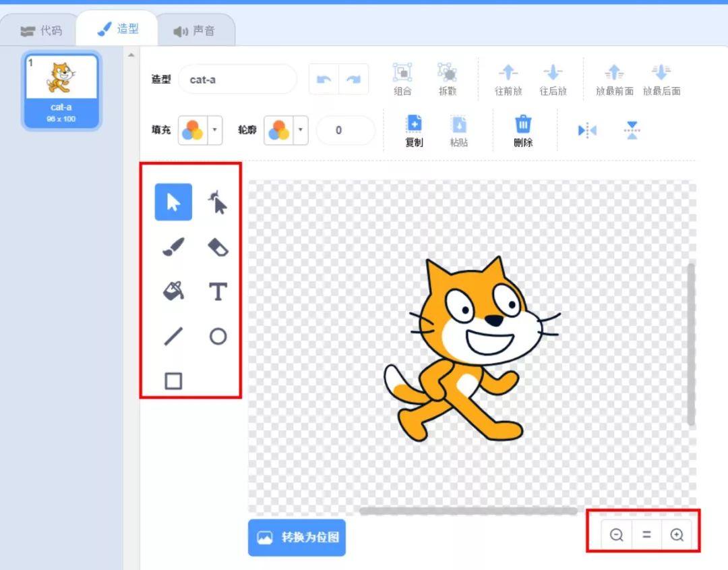Screen dimensions: 728x570
Task: Reset canvas zoom with equals button
Action: [x=646, y=535]
